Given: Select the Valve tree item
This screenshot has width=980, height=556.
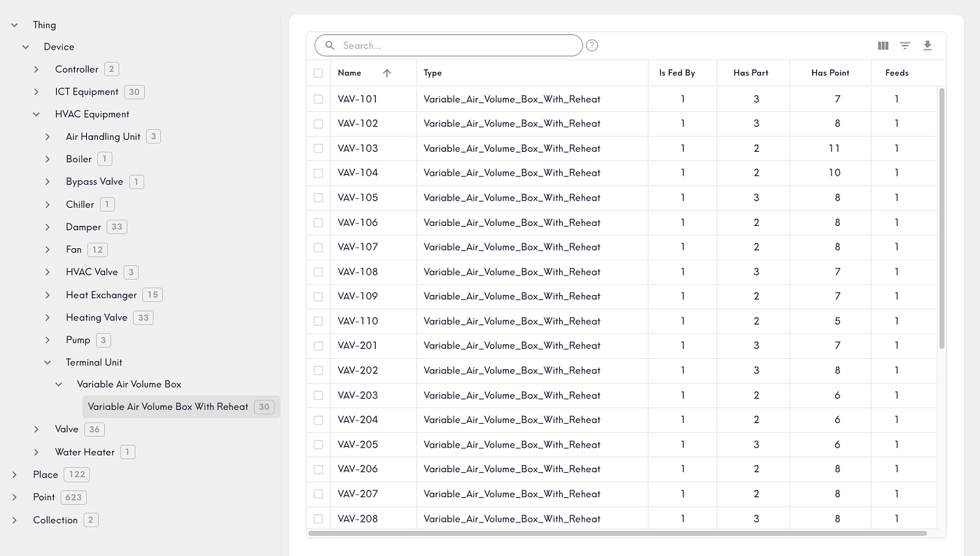Looking at the screenshot, I should [66, 429].
